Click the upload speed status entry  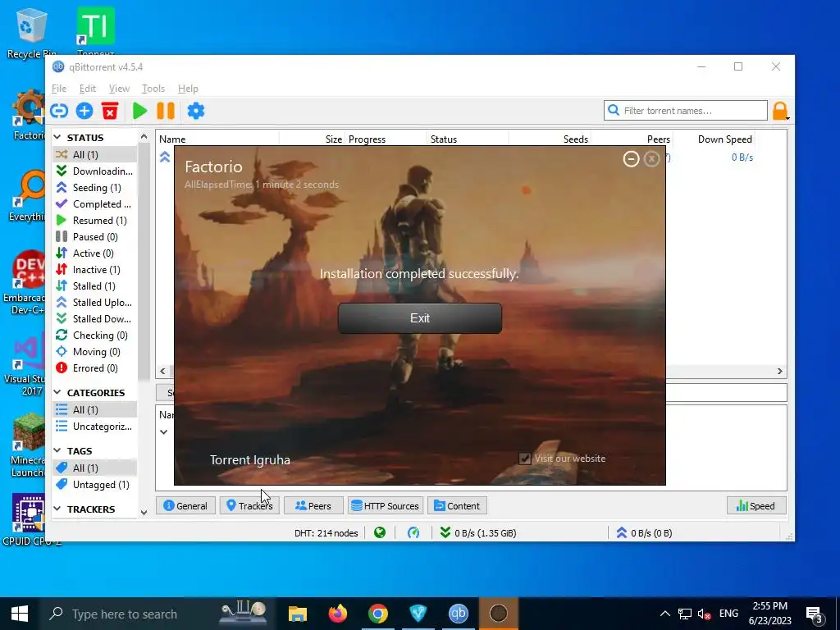pyautogui.click(x=645, y=533)
